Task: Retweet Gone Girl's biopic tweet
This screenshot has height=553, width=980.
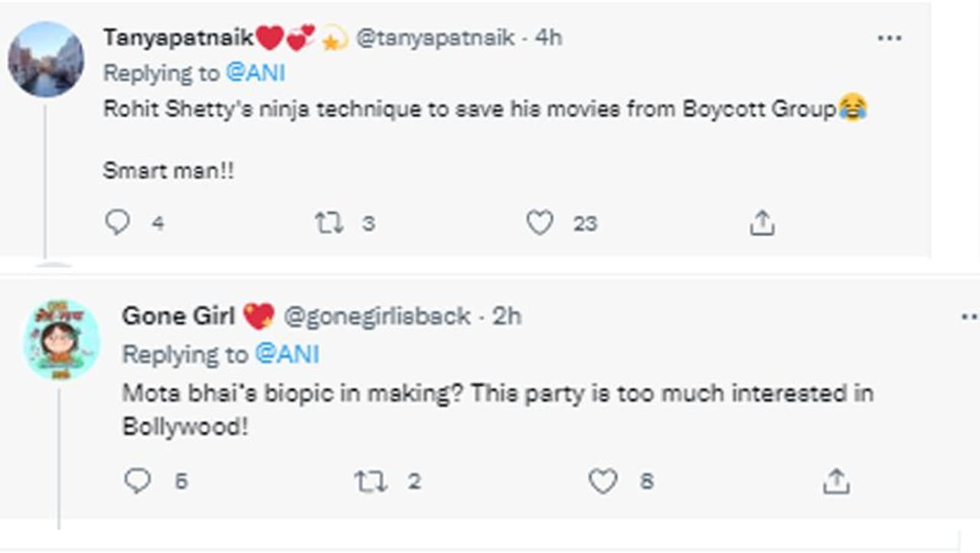Action: click(371, 481)
